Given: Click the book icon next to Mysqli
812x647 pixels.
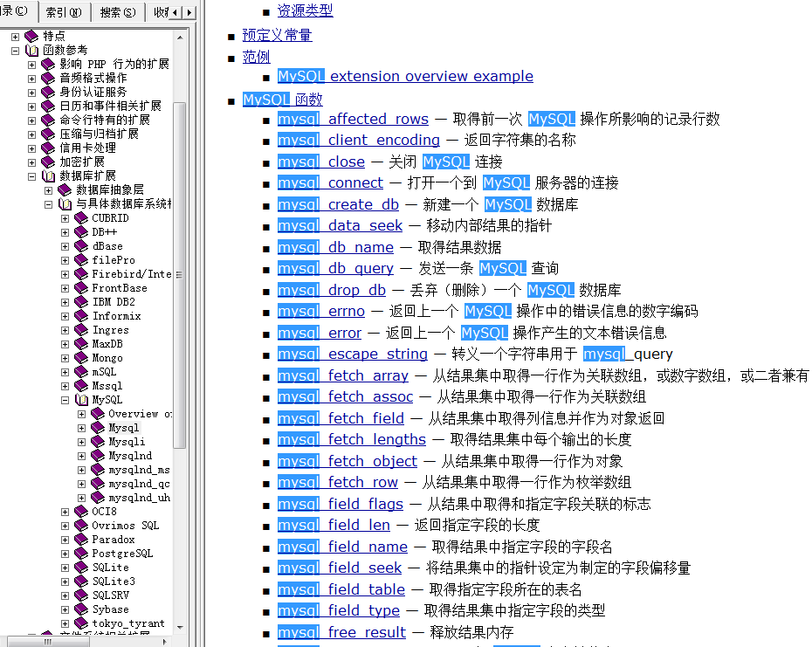Looking at the screenshot, I should (98, 442).
